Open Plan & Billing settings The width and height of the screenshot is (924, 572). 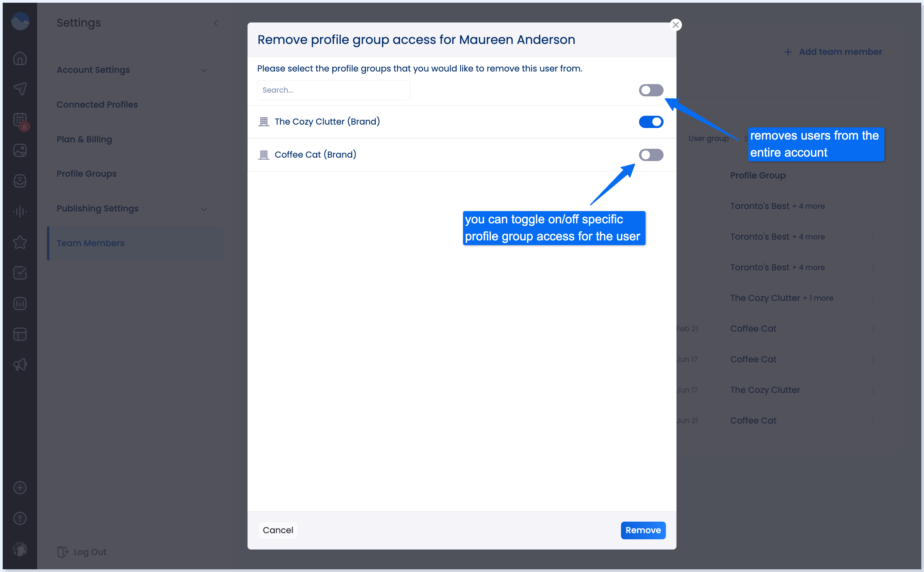84,139
